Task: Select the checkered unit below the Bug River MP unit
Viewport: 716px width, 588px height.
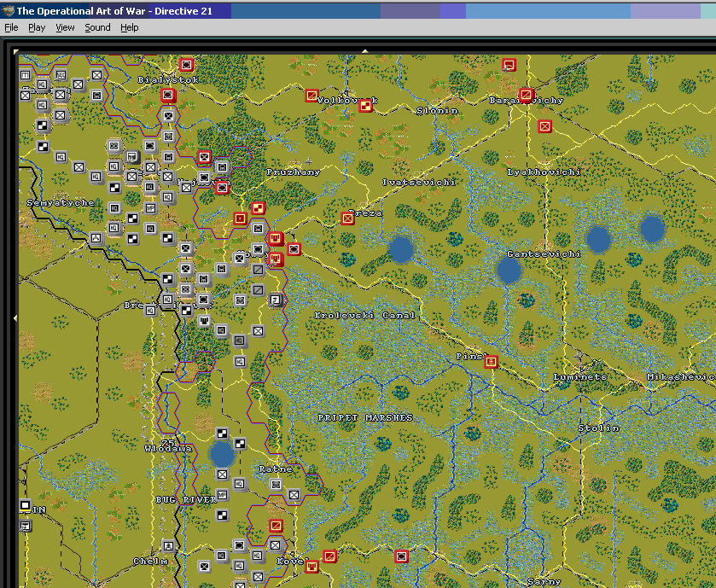Action: (222, 515)
